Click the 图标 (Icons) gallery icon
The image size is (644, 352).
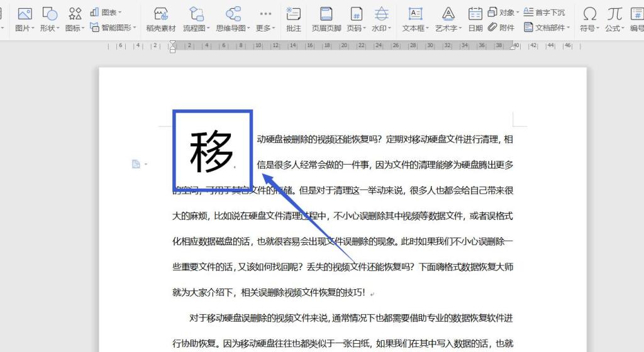[x=75, y=14]
